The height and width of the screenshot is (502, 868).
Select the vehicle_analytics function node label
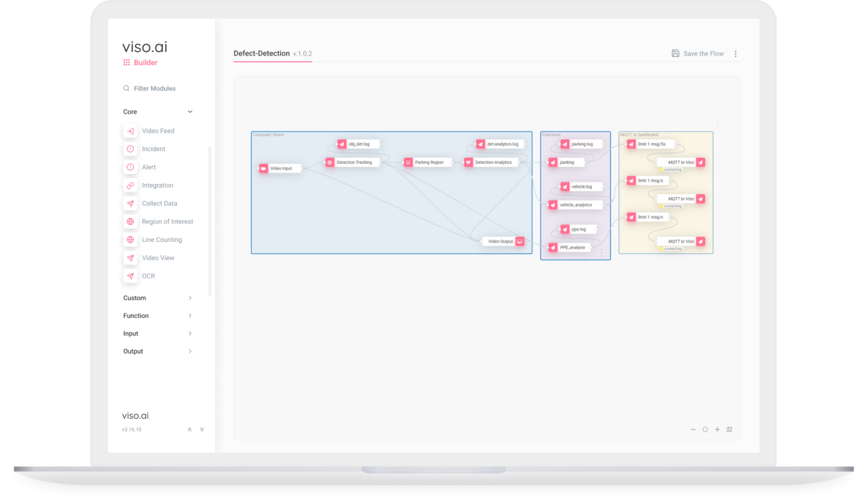576,205
